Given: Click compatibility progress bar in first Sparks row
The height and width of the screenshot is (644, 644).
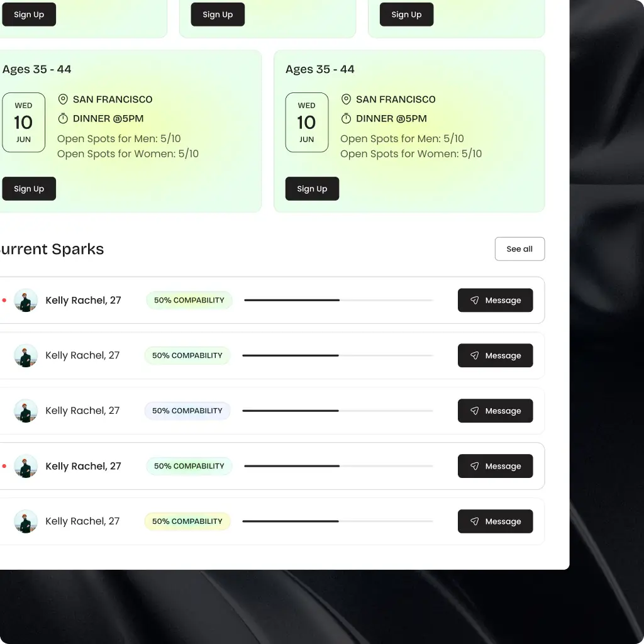Looking at the screenshot, I should pos(338,300).
